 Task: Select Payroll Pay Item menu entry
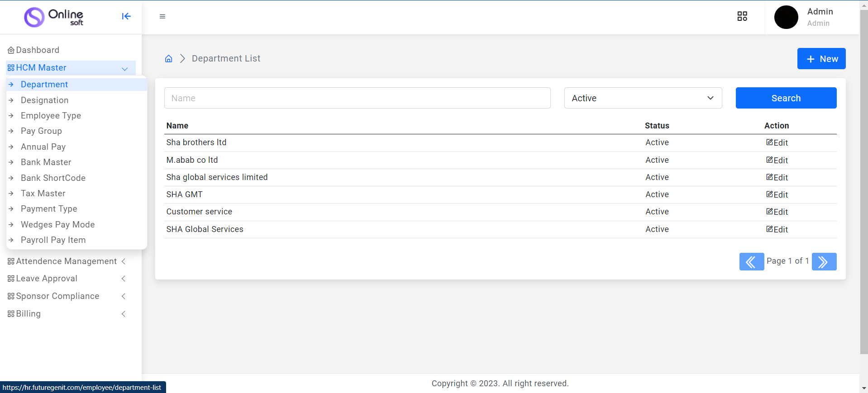[x=53, y=240]
